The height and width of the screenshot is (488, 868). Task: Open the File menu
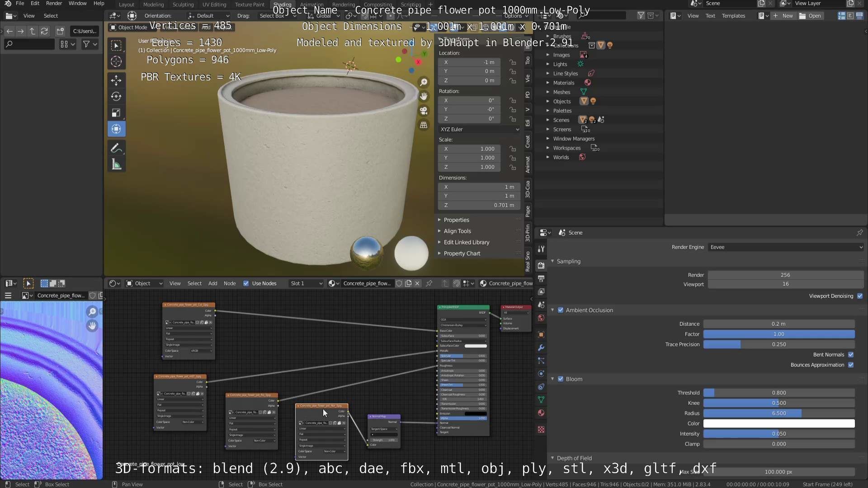(20, 4)
